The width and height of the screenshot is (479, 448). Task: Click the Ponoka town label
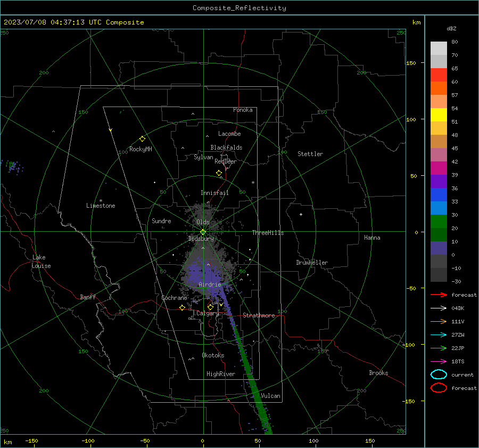tap(243, 110)
